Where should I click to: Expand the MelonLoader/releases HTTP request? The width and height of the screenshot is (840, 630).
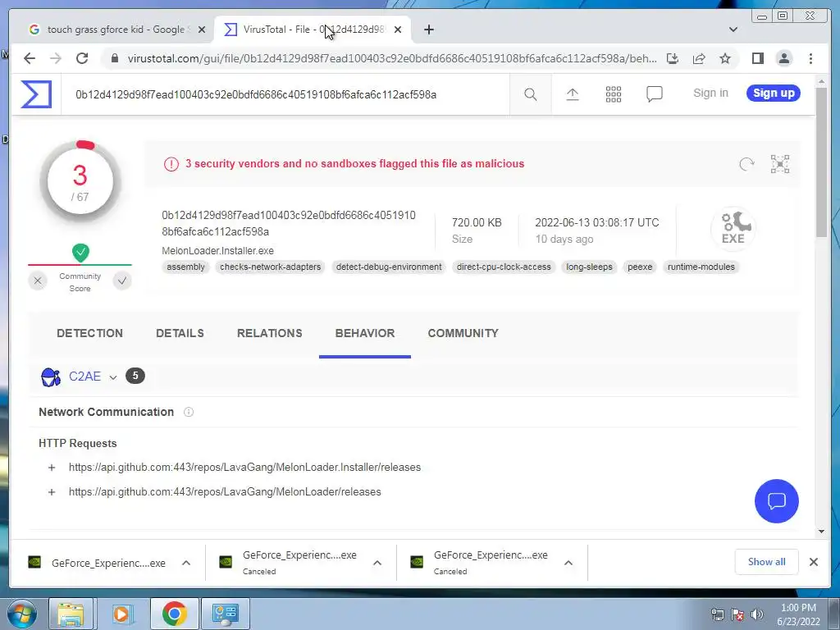point(52,492)
